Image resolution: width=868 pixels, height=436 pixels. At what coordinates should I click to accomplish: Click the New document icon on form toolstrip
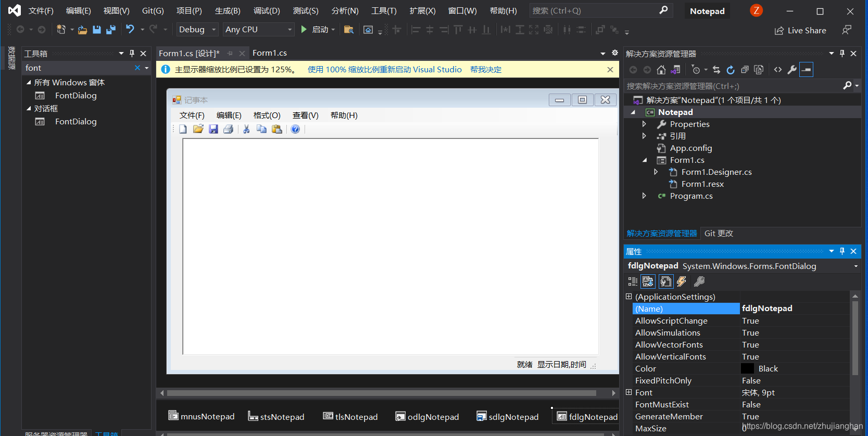coord(183,129)
